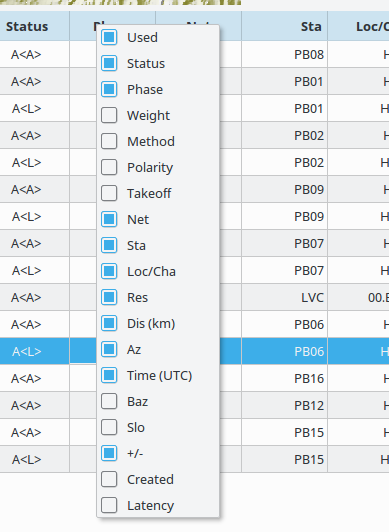Screen dimensions: 389x532
Task: Enable the Takeoff column
Action: (109, 193)
